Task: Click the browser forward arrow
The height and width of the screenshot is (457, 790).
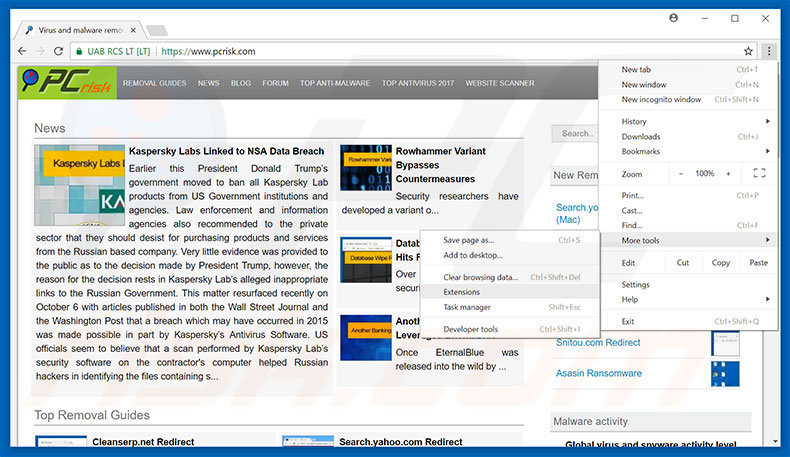Action: point(40,51)
